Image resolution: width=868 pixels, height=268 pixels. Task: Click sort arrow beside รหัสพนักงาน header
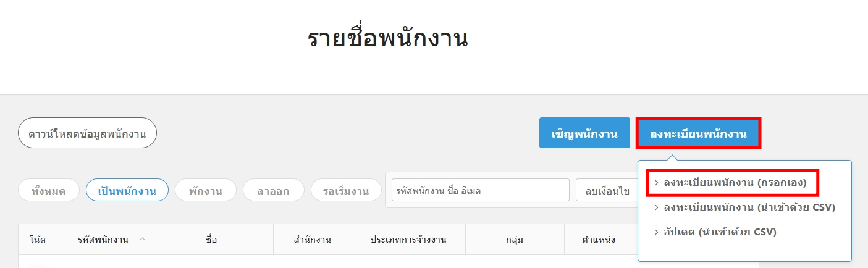pos(143,239)
